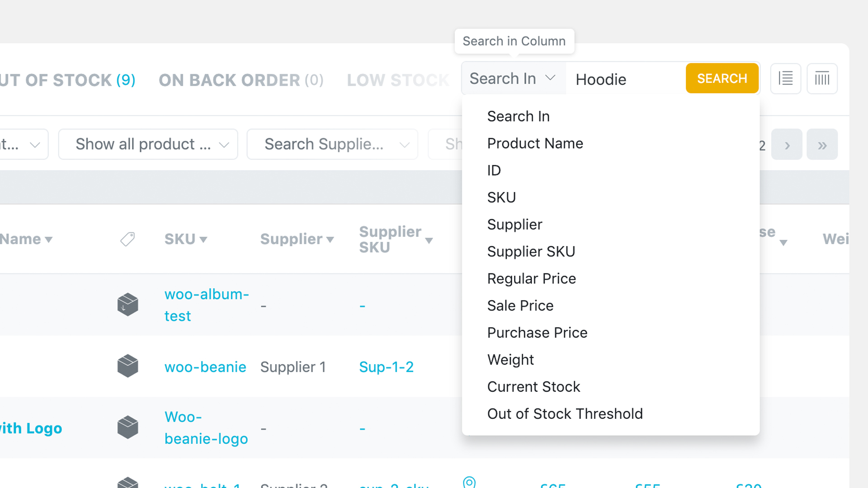868x488 pixels.
Task: Click the SEARCH button
Action: [722, 78]
